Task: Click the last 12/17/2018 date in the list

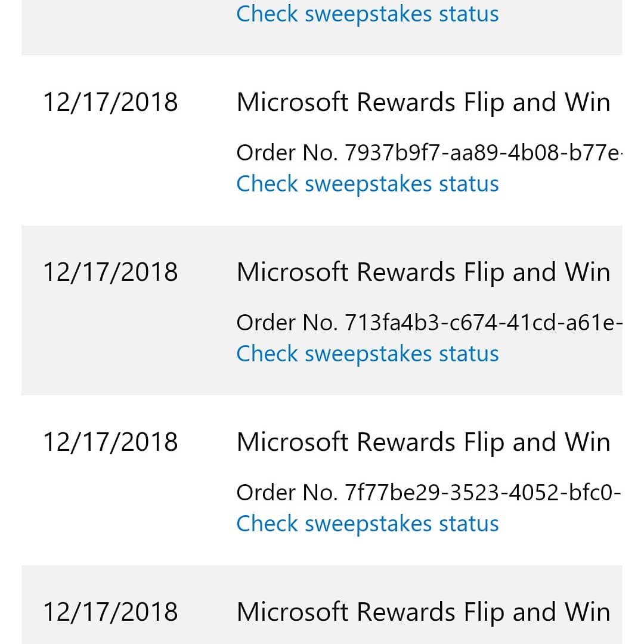Action: tap(110, 612)
